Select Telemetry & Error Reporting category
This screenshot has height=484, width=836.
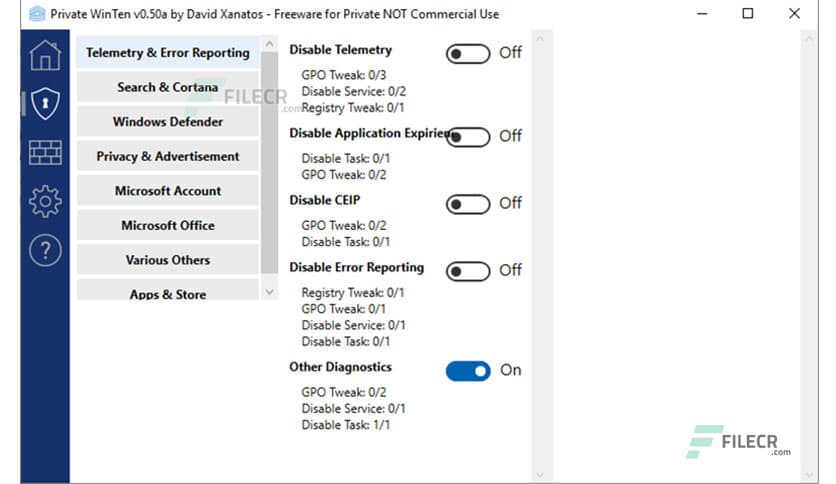(x=167, y=53)
